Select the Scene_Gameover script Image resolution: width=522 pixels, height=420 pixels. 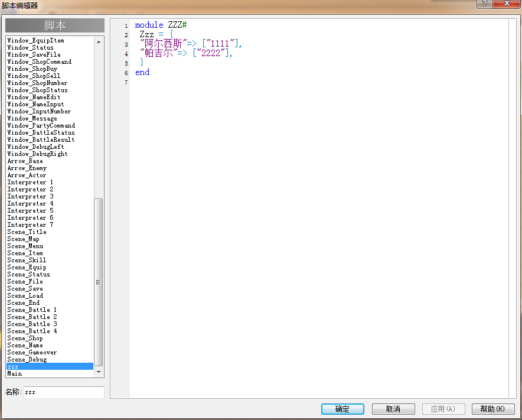(x=50, y=353)
